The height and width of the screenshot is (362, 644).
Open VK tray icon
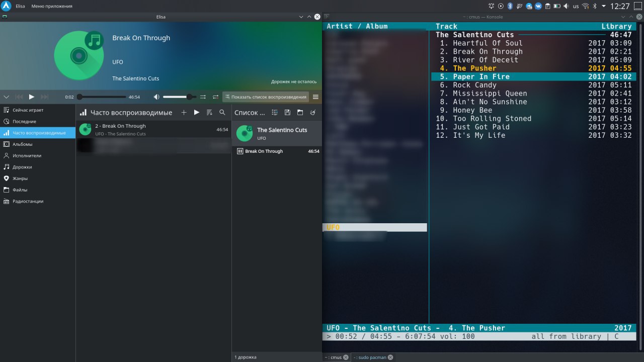tap(538, 6)
